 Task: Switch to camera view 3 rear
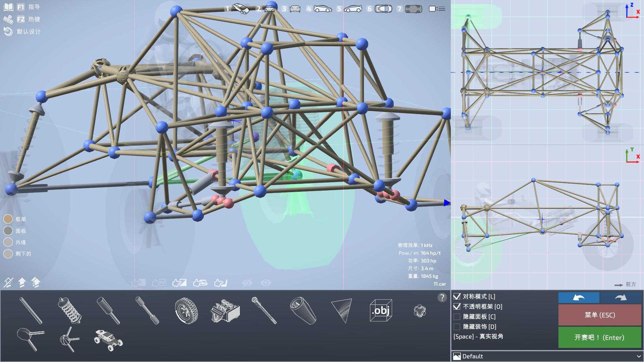291,9
